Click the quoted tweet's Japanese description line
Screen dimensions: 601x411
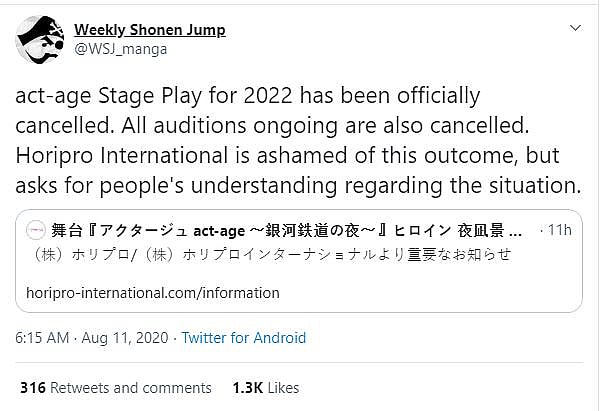point(270,255)
